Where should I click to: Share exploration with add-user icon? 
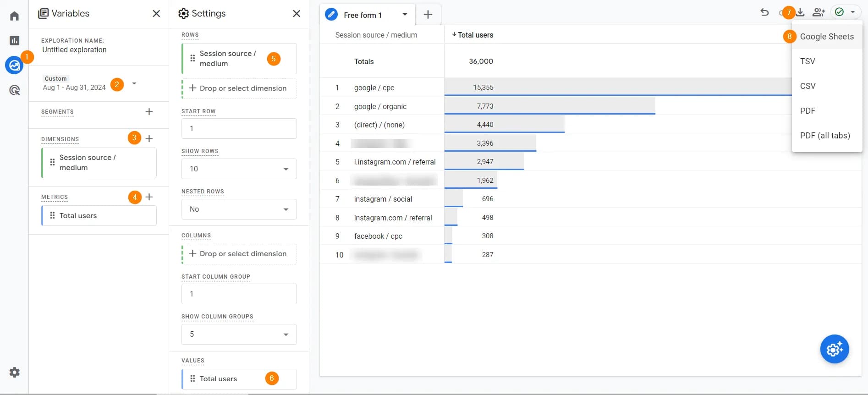tap(819, 12)
